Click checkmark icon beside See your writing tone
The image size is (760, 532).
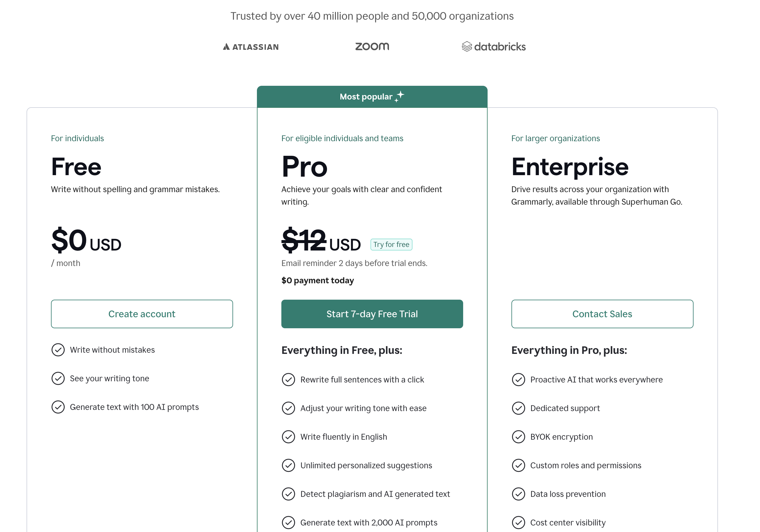pyautogui.click(x=58, y=378)
